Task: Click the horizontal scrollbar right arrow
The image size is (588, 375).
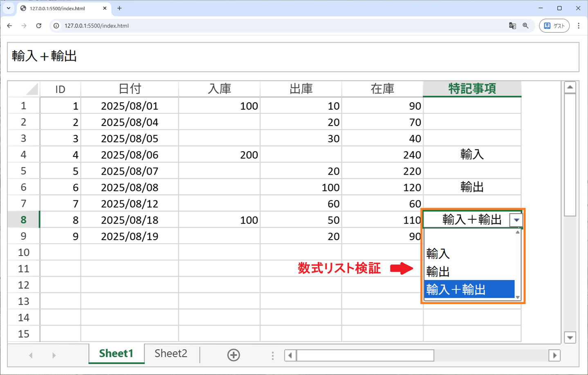Action: click(x=554, y=355)
